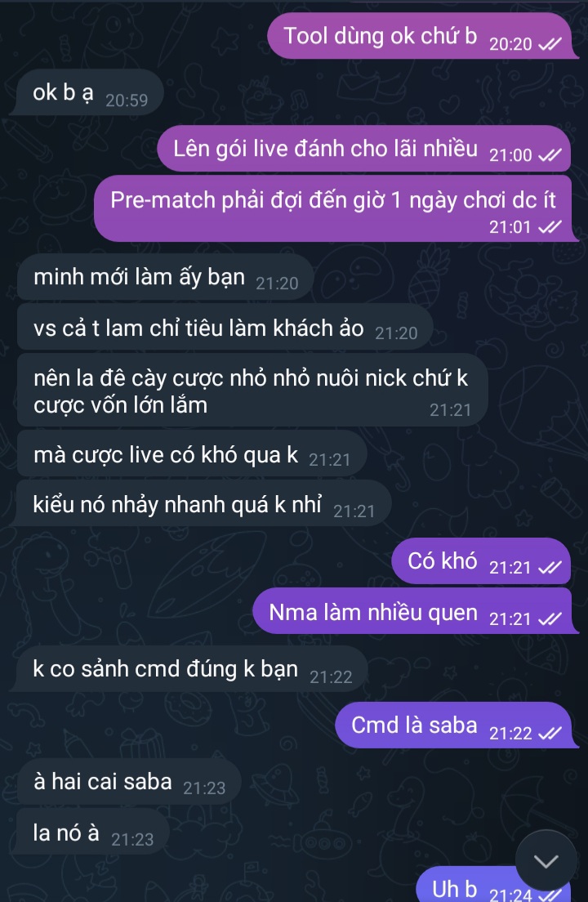
Task: Tap message starting 'nên la đê cày cược'
Action: [x=252, y=391]
